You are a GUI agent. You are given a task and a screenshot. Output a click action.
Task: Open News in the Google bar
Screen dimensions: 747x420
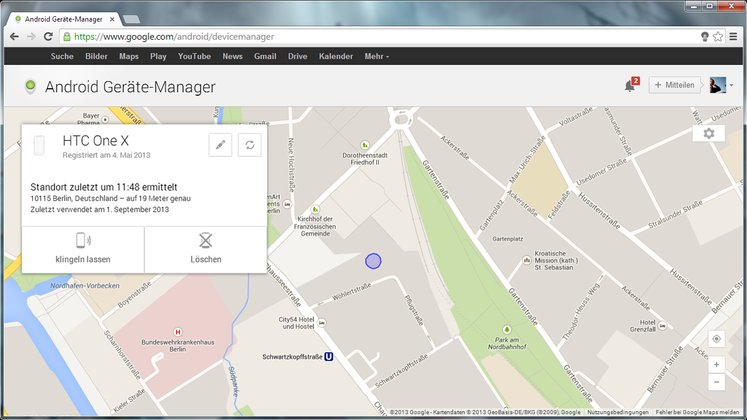[232, 56]
